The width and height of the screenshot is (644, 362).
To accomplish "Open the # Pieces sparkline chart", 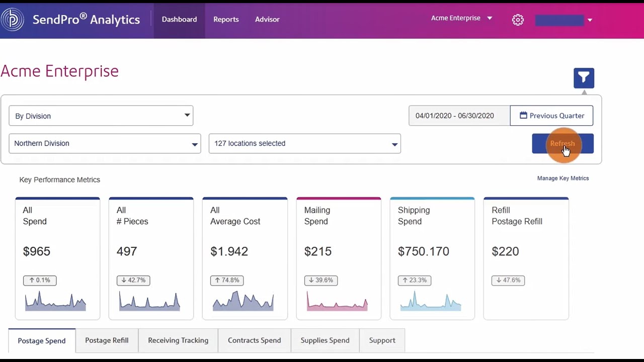I will pos(149,301).
